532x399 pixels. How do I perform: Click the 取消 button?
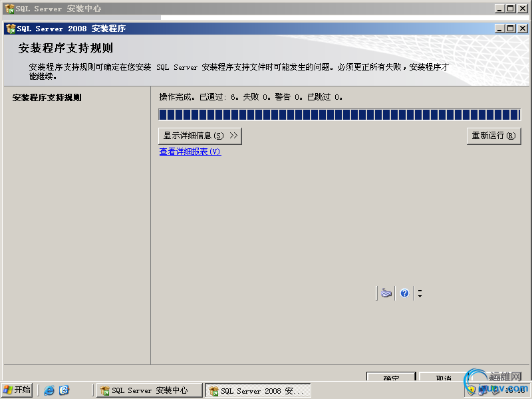pos(443,376)
